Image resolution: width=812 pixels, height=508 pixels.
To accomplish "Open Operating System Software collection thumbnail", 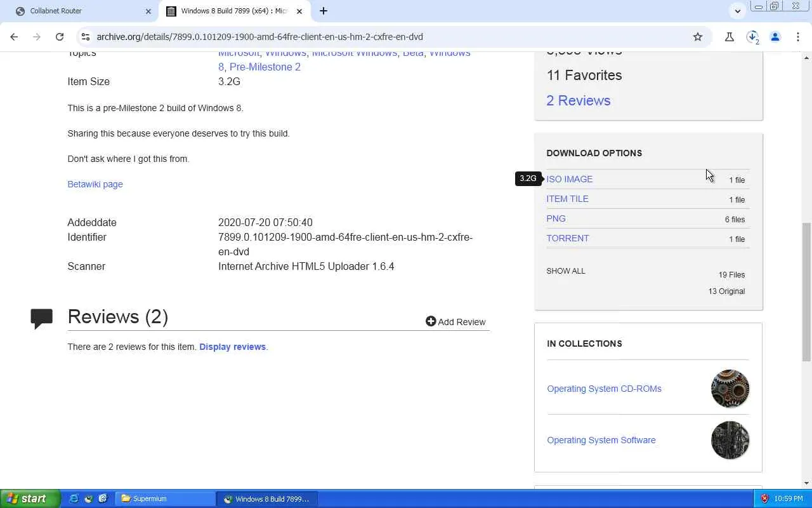I will [x=730, y=440].
